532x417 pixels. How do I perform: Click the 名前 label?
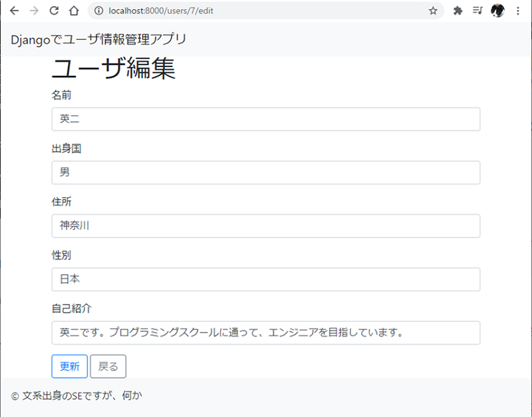tap(61, 95)
